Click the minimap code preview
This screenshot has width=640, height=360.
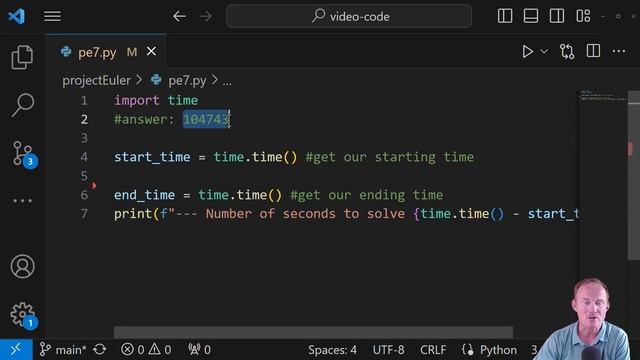pos(603,96)
